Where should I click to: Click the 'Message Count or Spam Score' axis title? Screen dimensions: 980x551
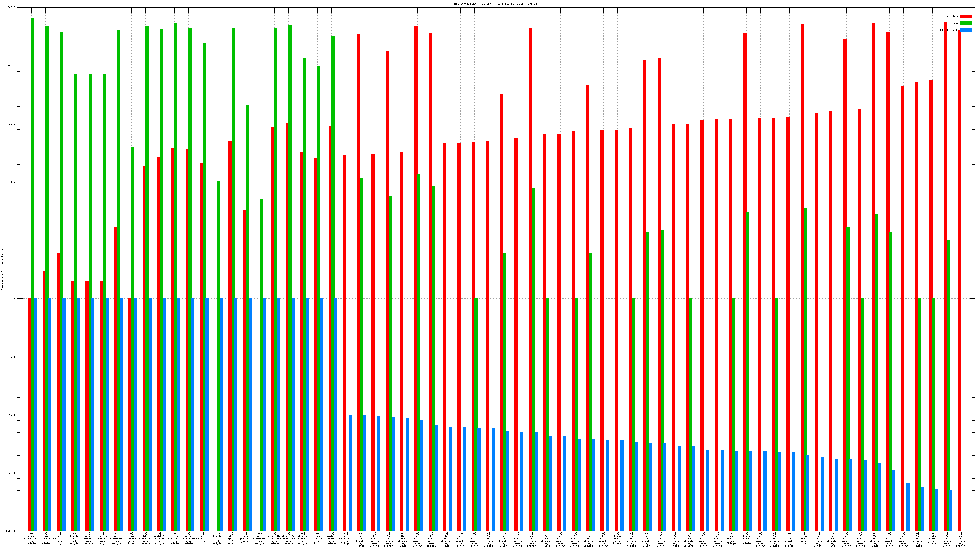pos(2,270)
